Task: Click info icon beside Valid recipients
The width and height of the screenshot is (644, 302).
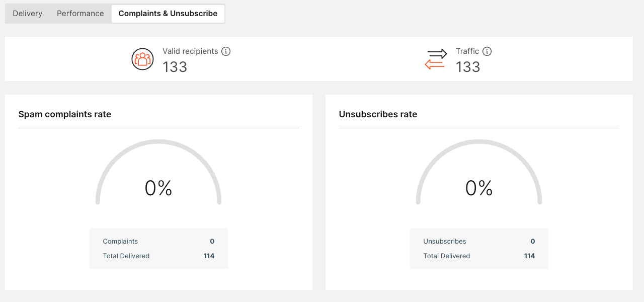Action: pyautogui.click(x=226, y=51)
